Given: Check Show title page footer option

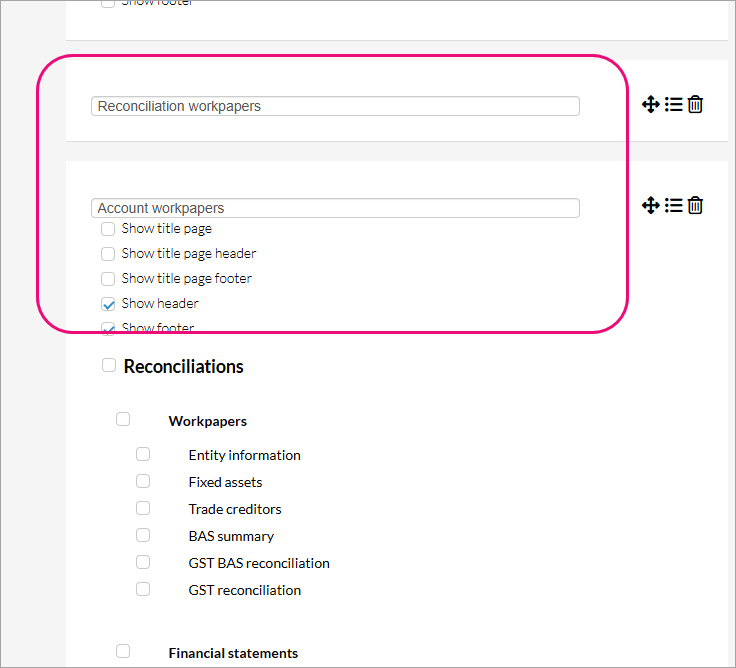Looking at the screenshot, I should [x=108, y=279].
